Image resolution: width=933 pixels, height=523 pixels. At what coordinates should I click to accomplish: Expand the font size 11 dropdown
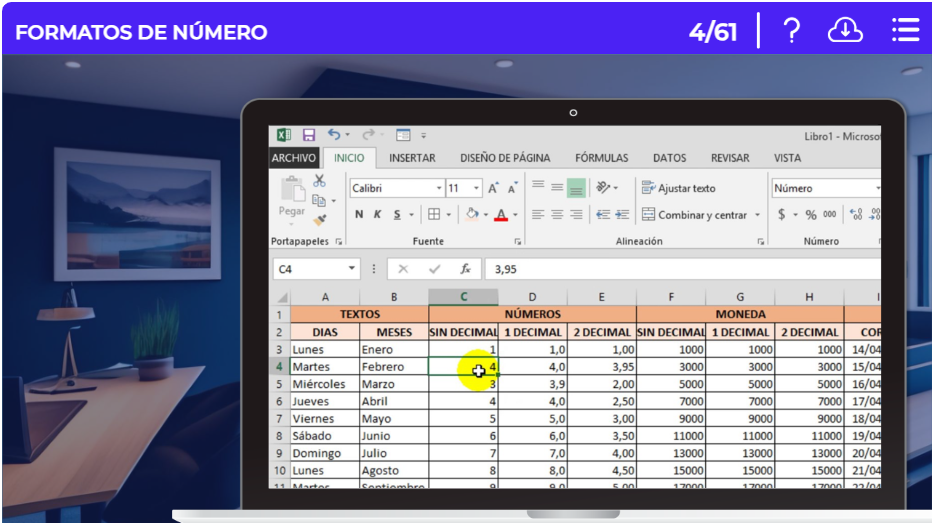point(477,188)
